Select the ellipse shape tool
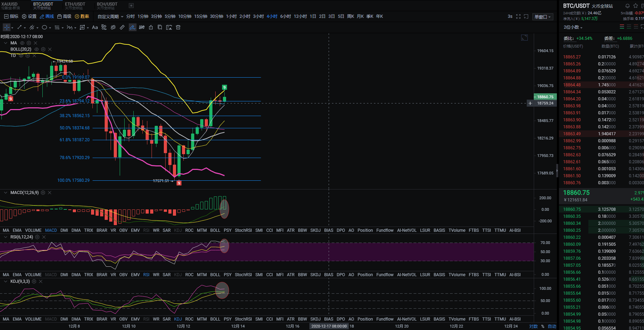The image size is (644, 330). pos(44,27)
